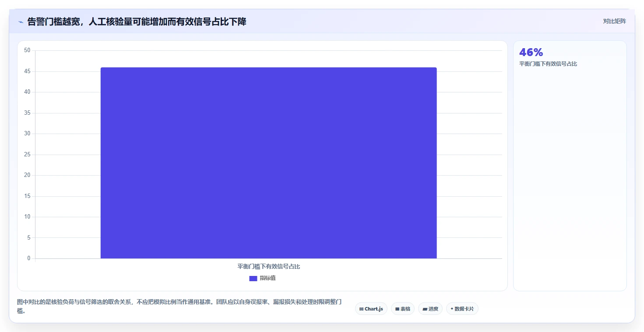The image size is (644, 332).
Task: Click the footnote text starting 图中对比的是
Action: (179, 307)
